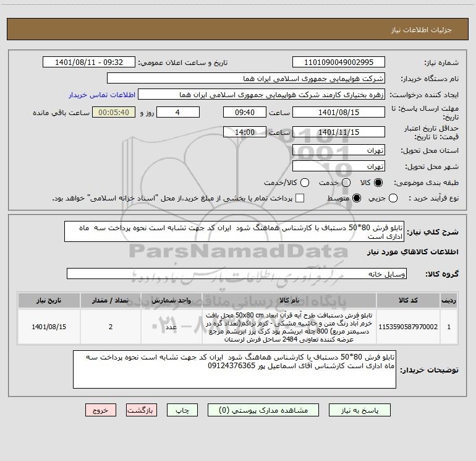Click remaining days field showing 4
The width and height of the screenshot is (476, 461).
click(x=178, y=112)
